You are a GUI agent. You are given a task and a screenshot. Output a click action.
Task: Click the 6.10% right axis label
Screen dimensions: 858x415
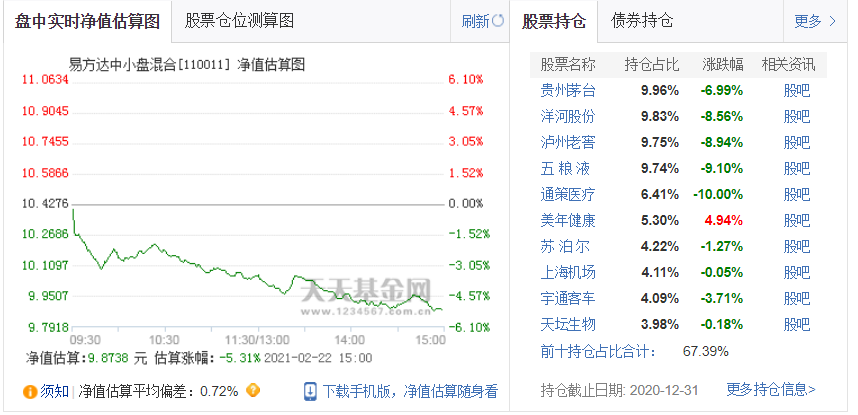point(466,80)
